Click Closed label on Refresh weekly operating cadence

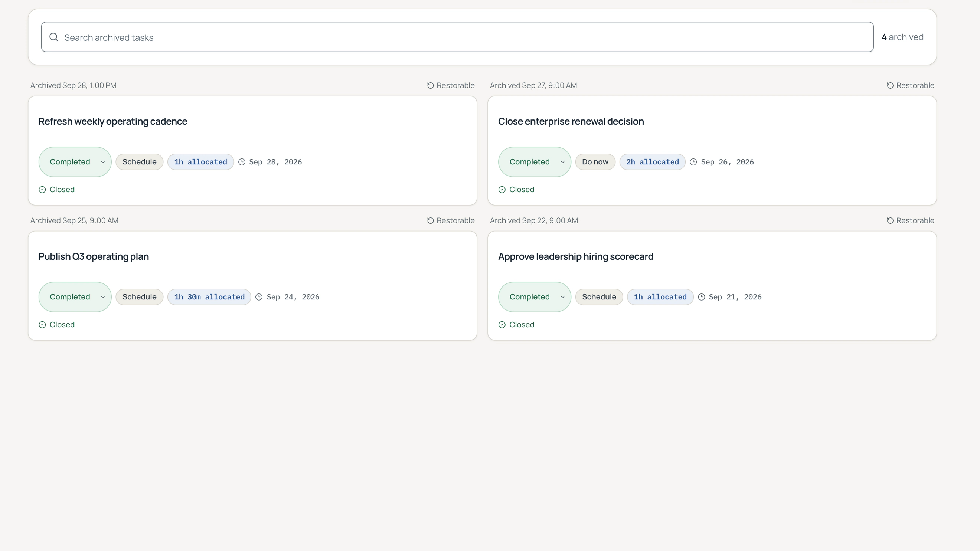(x=62, y=190)
